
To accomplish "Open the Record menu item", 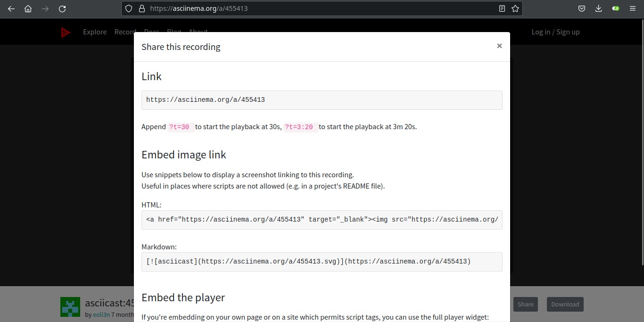I will pyautogui.click(x=125, y=32).
